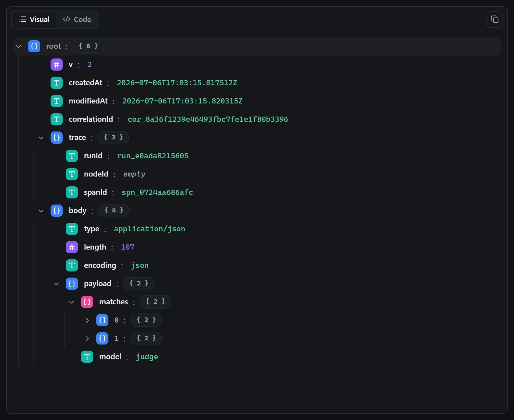Viewport: 514px width, 420px height.
Task: Select the nodeId empty value
Action: tap(134, 174)
